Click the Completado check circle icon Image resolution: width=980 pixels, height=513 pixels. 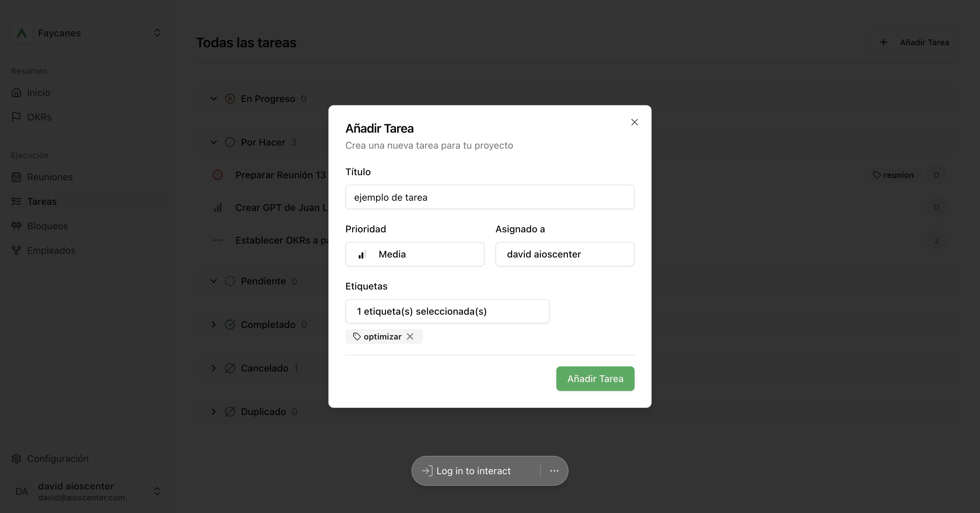coord(230,325)
